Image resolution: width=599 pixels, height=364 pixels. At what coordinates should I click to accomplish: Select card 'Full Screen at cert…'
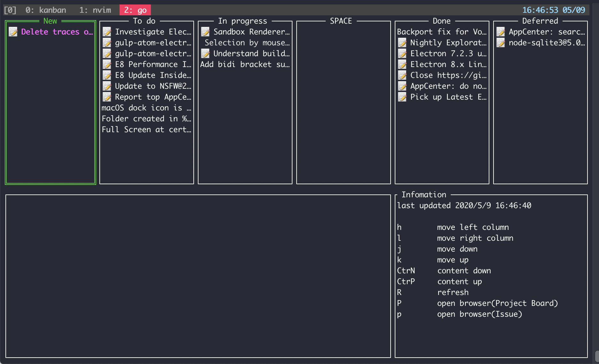147,129
